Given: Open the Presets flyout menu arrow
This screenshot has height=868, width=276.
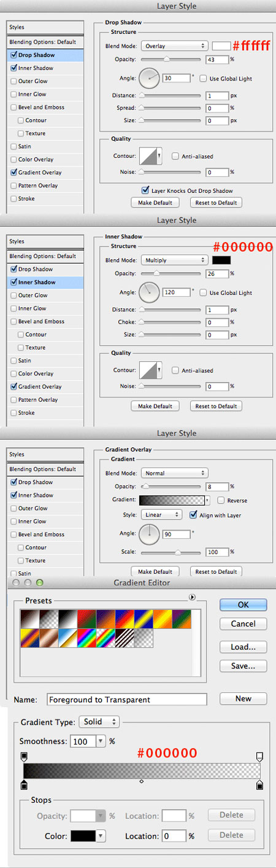Looking at the screenshot, I should 192,597.
